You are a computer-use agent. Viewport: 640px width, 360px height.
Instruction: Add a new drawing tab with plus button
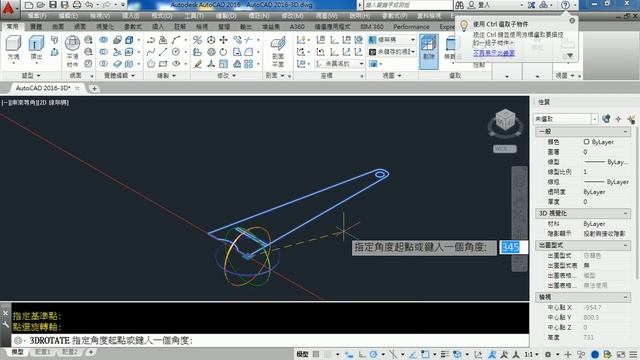pyautogui.click(x=94, y=88)
